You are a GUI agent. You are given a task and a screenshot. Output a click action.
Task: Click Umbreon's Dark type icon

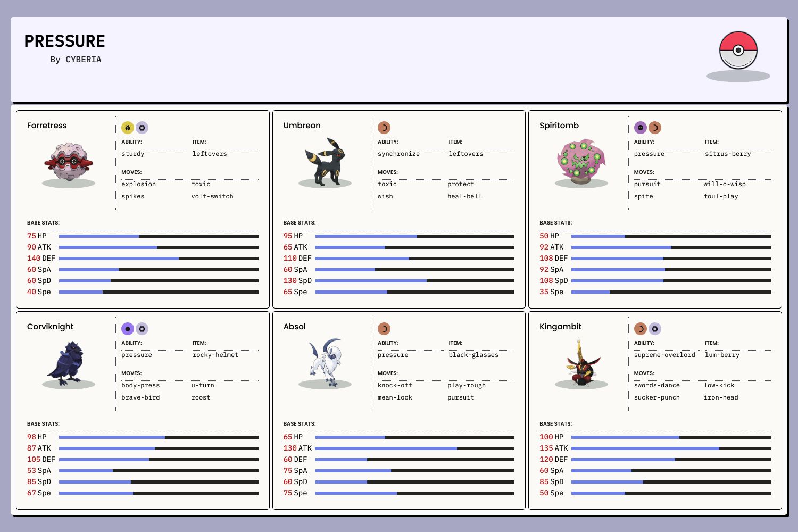point(384,128)
